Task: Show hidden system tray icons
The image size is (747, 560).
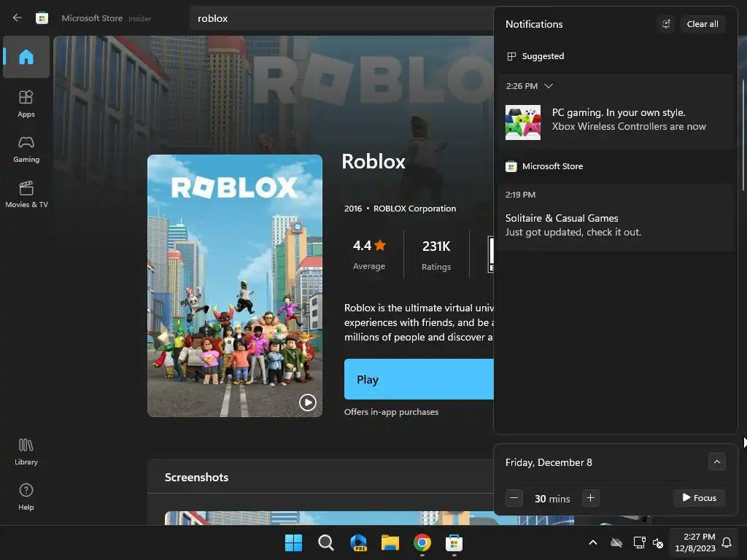Action: (593, 542)
